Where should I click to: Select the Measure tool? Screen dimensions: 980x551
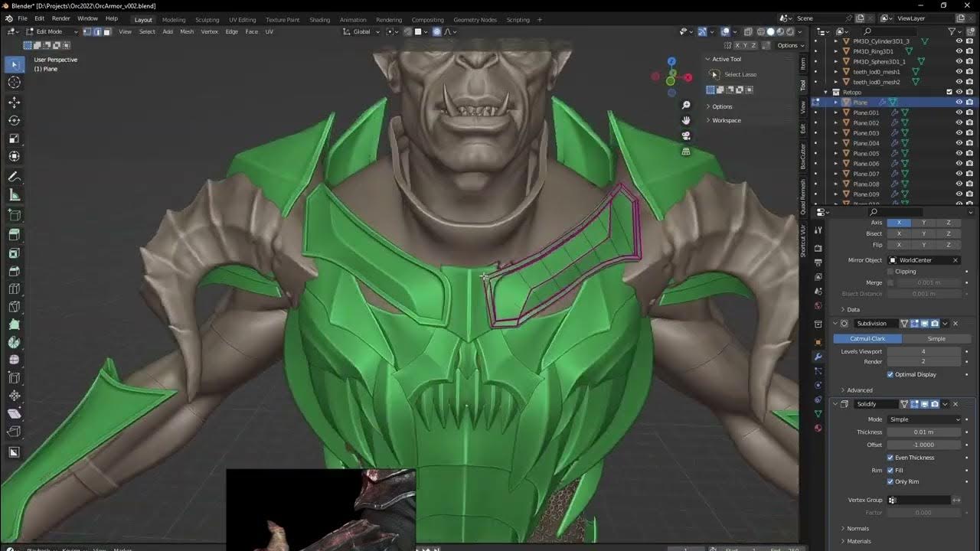point(14,195)
